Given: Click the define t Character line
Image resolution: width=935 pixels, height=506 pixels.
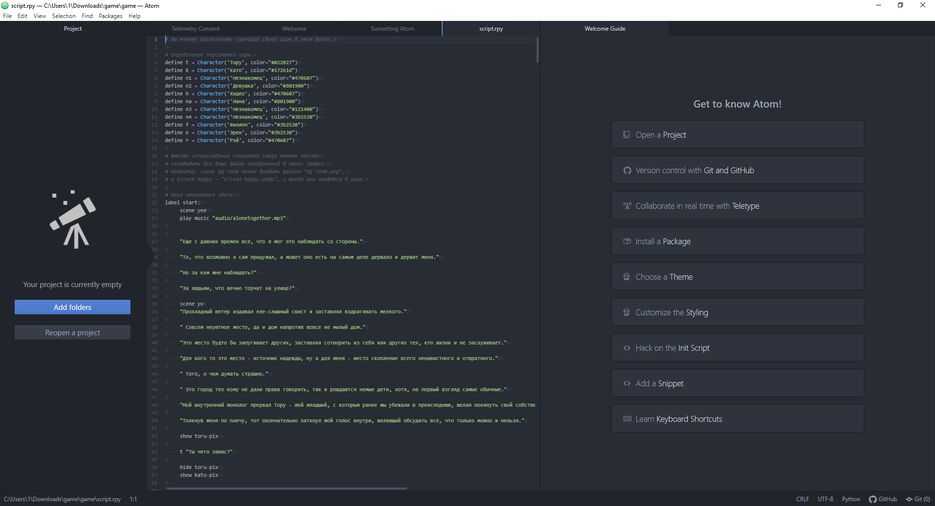Looking at the screenshot, I should (x=231, y=63).
